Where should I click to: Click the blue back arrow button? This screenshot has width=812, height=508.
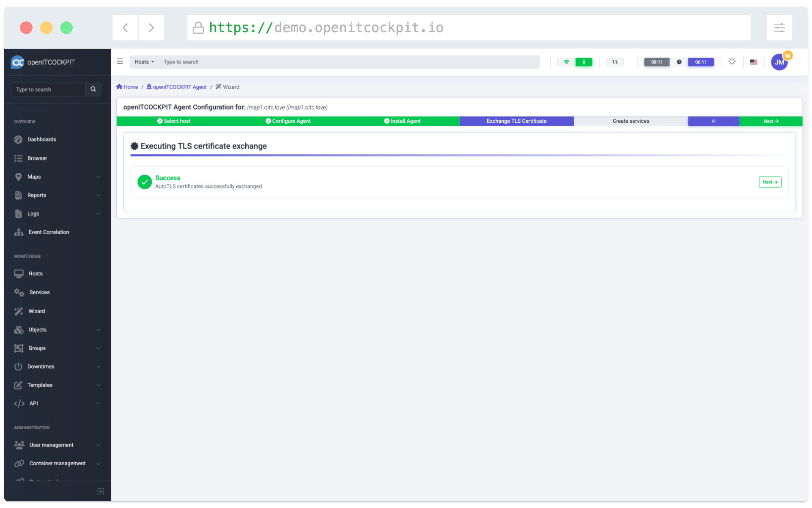(714, 121)
